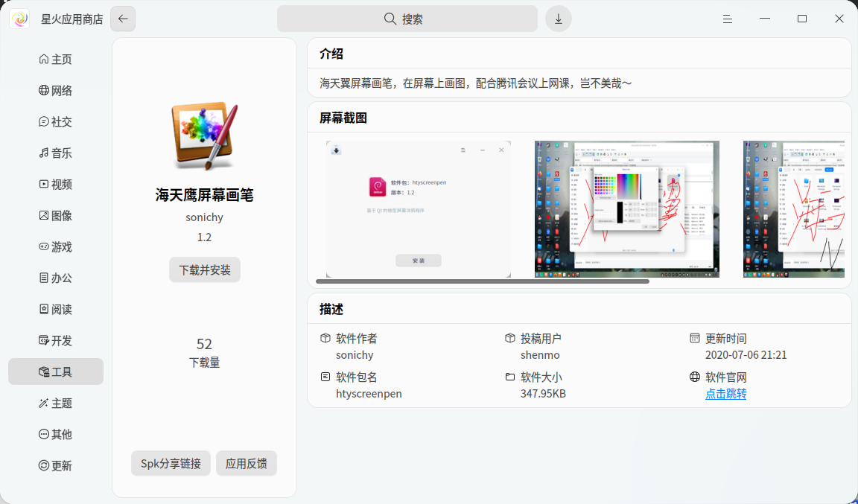Click the search magnifier icon
The image size is (858, 504).
(x=390, y=19)
